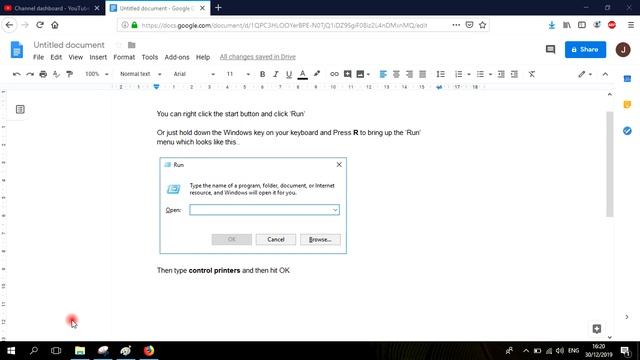Viewport: 640px width, 360px height.
Task: Decrease the paragraph indent
Action: click(501, 74)
